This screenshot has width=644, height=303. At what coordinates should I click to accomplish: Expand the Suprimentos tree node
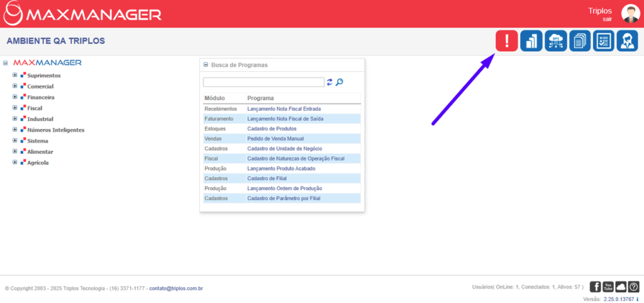point(15,75)
